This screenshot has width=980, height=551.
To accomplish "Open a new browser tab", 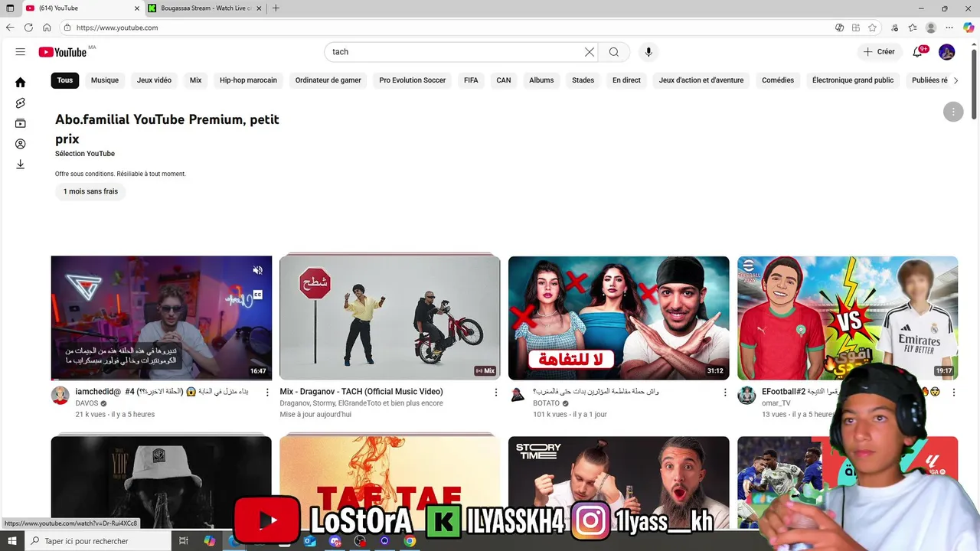I will pyautogui.click(x=276, y=8).
